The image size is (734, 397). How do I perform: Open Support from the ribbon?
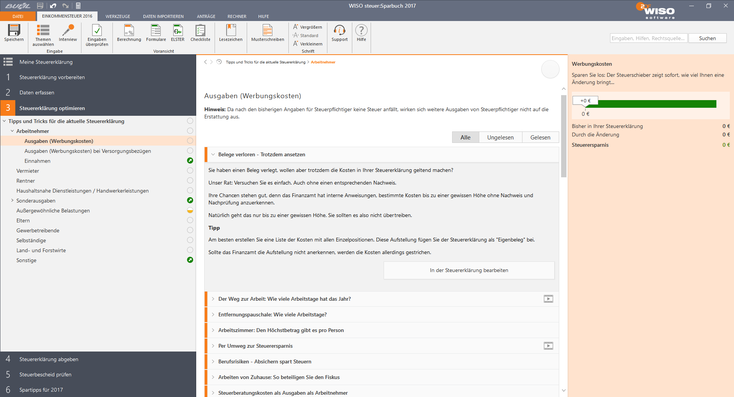pos(339,33)
